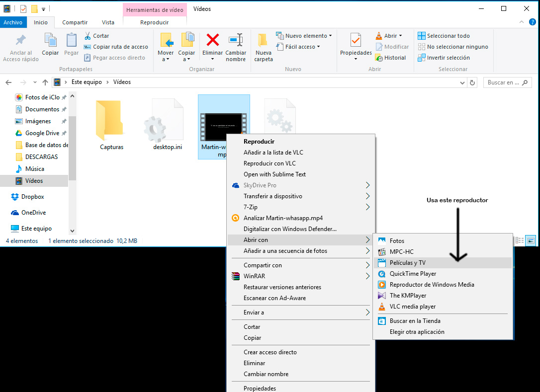The width and height of the screenshot is (540, 392).
Task: Select Películas y TV from Abrir con
Action: coord(407,263)
